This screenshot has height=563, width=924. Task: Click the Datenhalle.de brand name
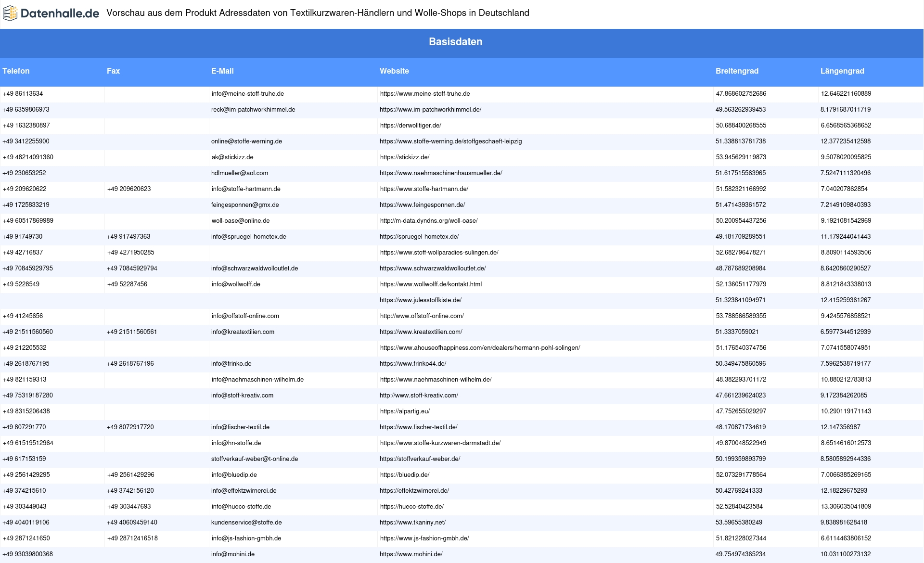click(60, 13)
